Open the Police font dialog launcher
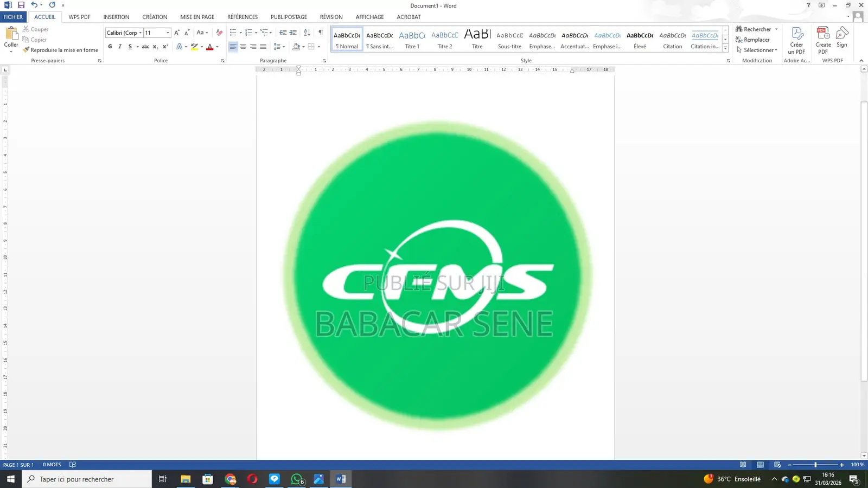The width and height of the screenshot is (868, 488). coord(222,61)
